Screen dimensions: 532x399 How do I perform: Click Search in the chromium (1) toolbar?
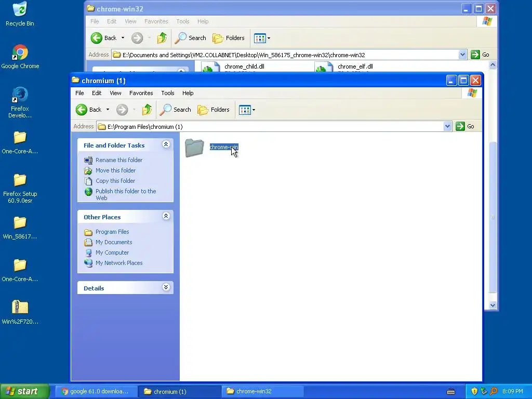[176, 110]
